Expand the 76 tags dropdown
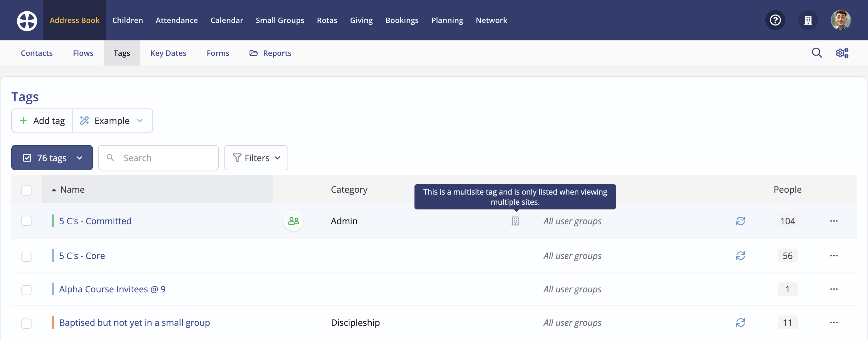 52,158
